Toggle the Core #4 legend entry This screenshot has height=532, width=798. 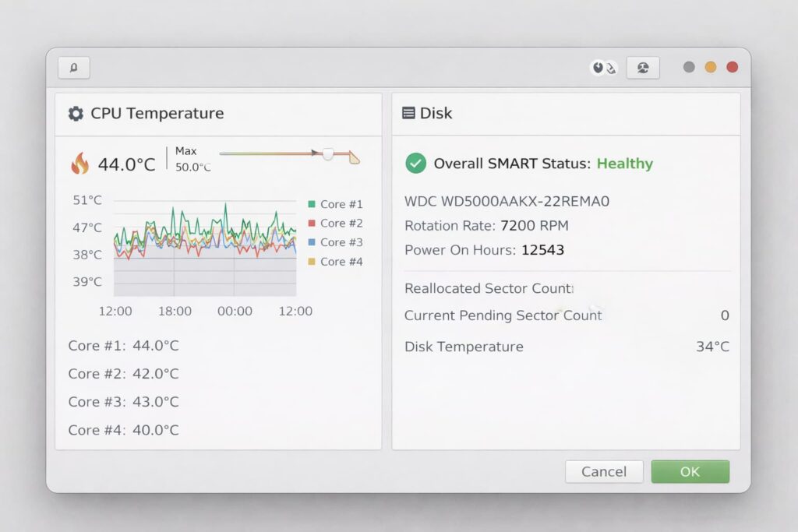[x=335, y=262]
